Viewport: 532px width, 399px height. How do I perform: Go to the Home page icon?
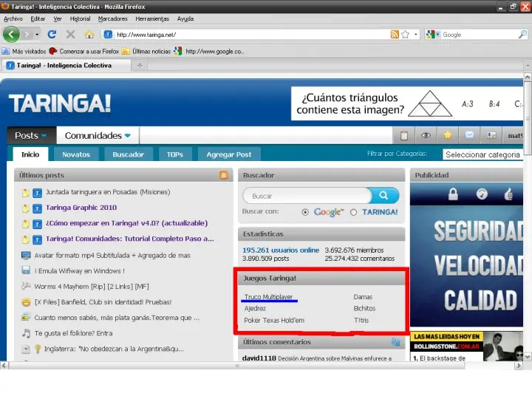pyautogui.click(x=89, y=34)
